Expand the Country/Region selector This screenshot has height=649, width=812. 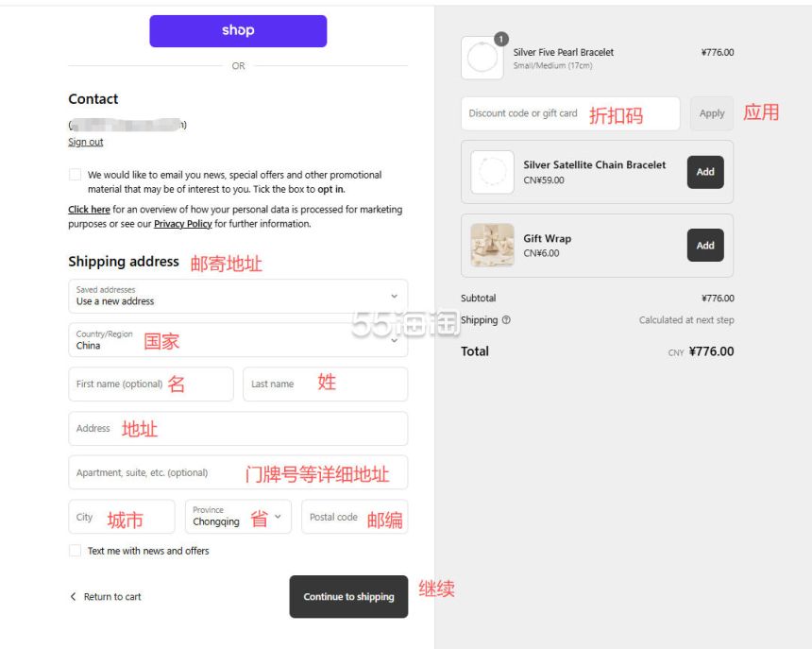tap(238, 340)
